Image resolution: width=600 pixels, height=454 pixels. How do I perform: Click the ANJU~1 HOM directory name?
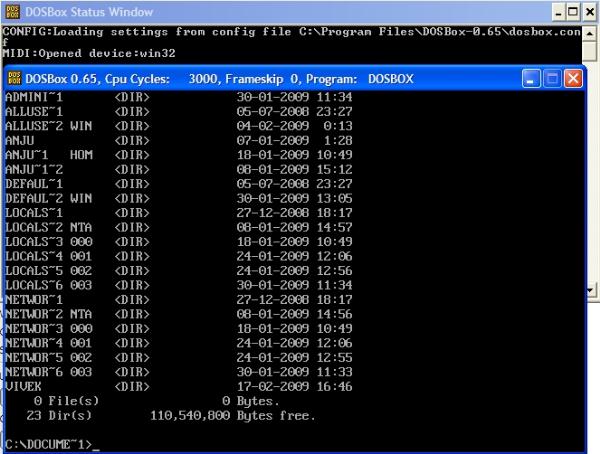coord(49,155)
